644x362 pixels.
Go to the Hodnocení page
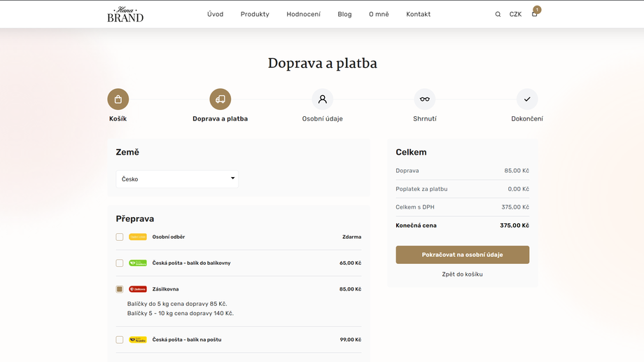[x=303, y=14]
